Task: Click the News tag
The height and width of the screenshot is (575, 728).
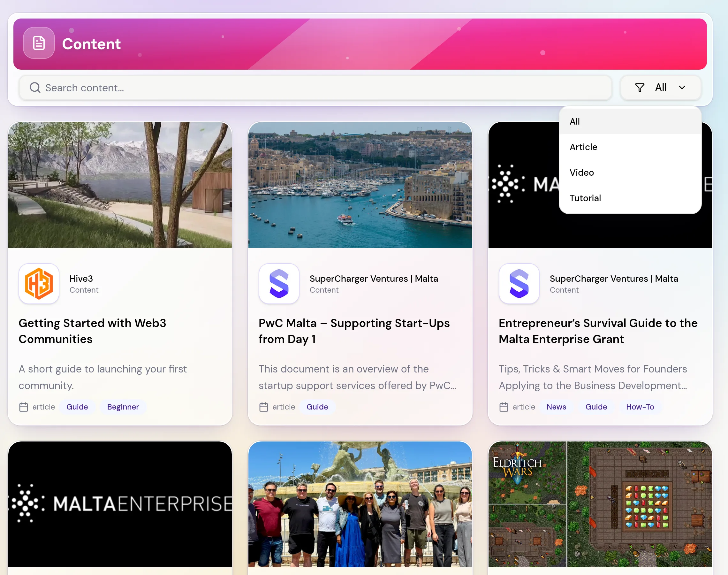Action: [557, 407]
